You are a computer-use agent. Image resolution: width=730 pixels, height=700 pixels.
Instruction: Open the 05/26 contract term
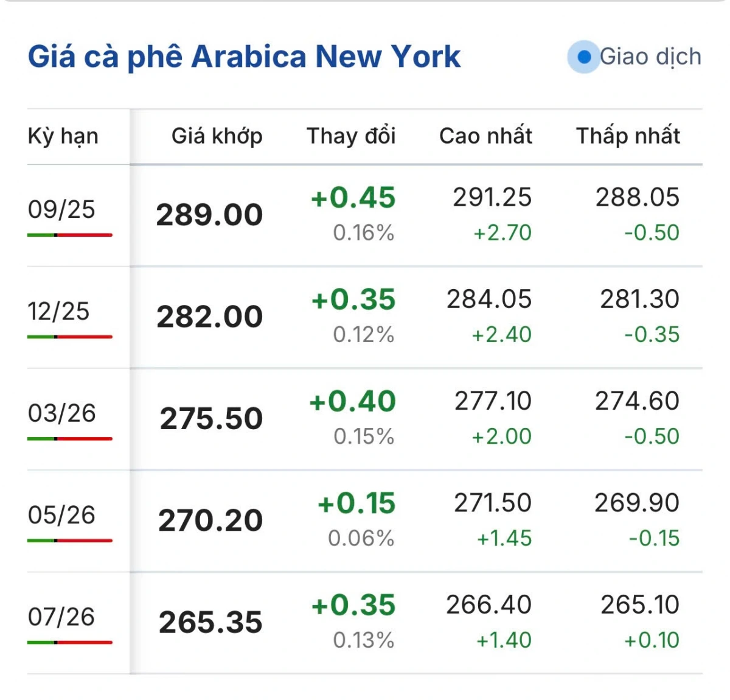pyautogui.click(x=61, y=515)
